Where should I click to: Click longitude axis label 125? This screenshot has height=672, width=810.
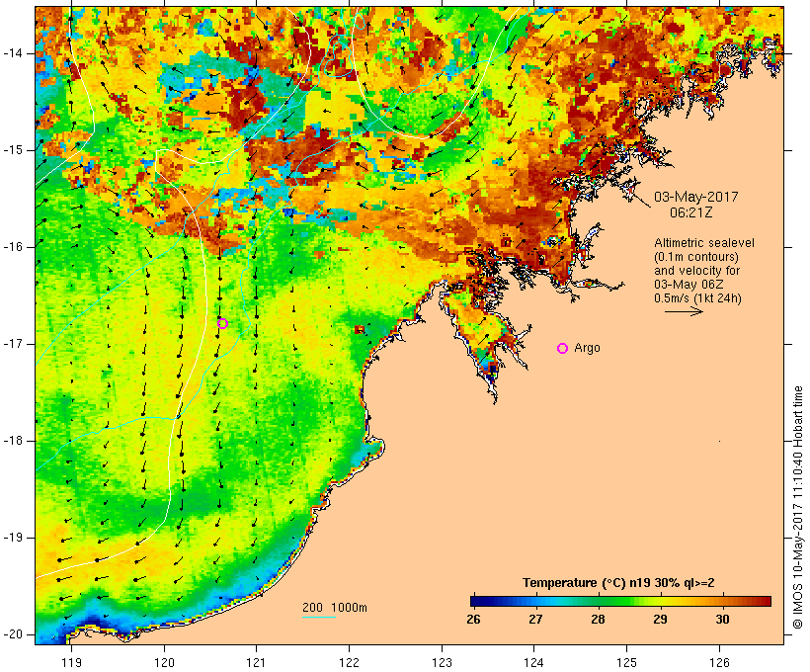(627, 662)
